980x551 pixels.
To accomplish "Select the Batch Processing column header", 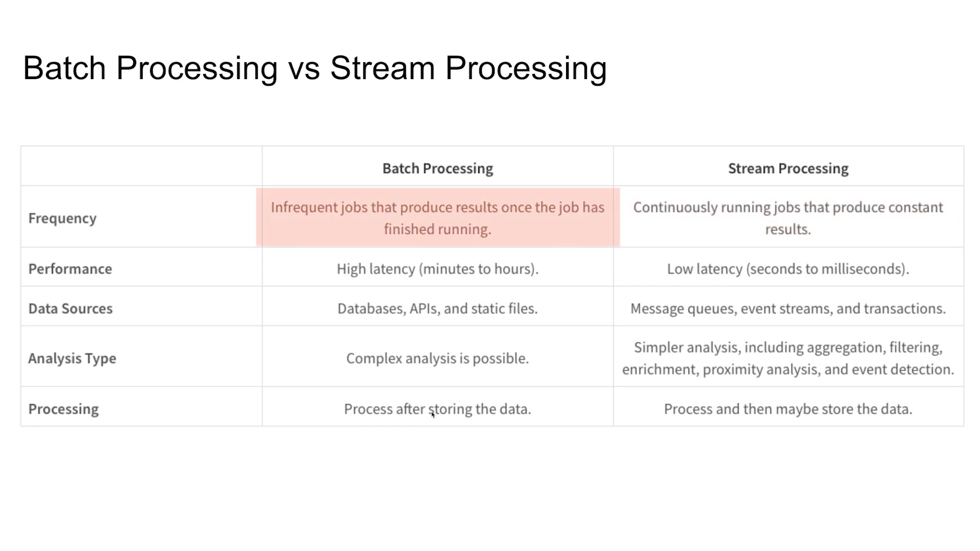I will point(437,168).
